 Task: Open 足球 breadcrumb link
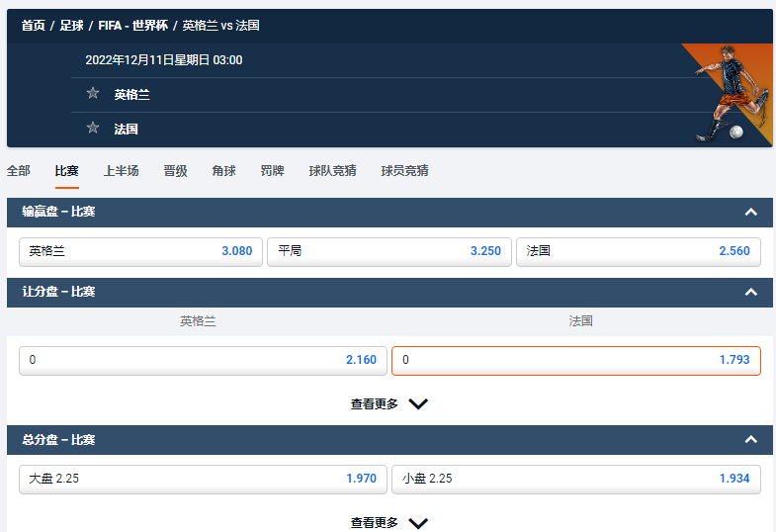point(71,26)
